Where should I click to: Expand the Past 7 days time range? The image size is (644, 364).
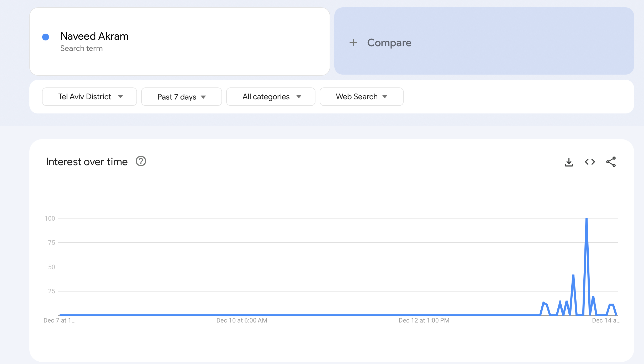[181, 97]
